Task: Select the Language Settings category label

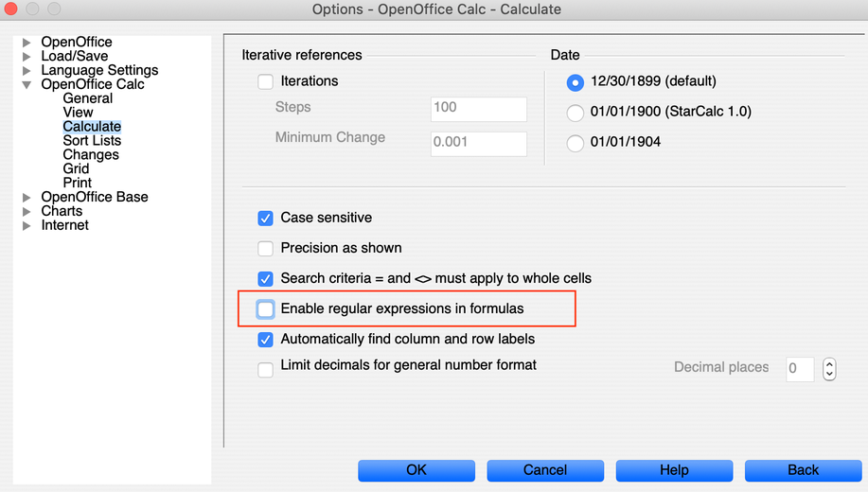Action: pos(99,70)
